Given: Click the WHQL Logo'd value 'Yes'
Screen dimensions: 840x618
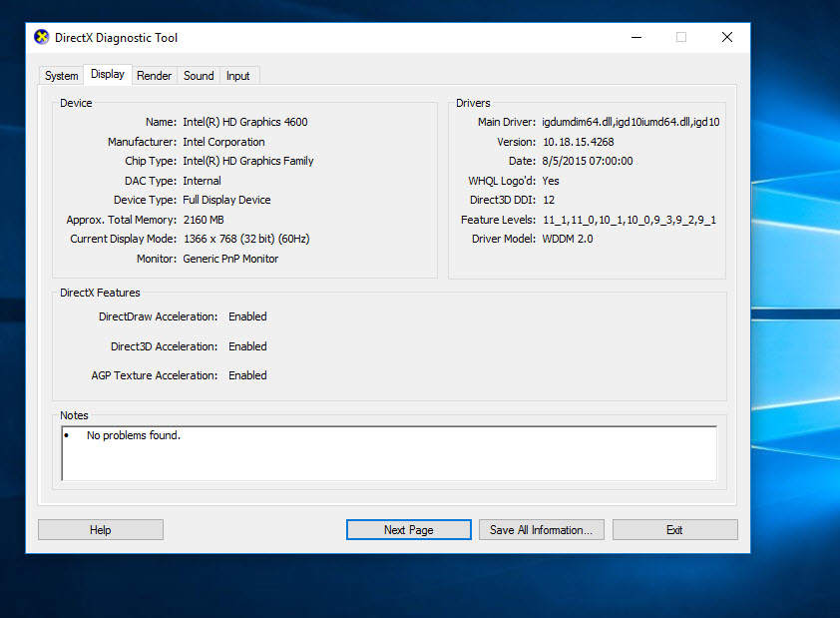Looking at the screenshot, I should (550, 181).
